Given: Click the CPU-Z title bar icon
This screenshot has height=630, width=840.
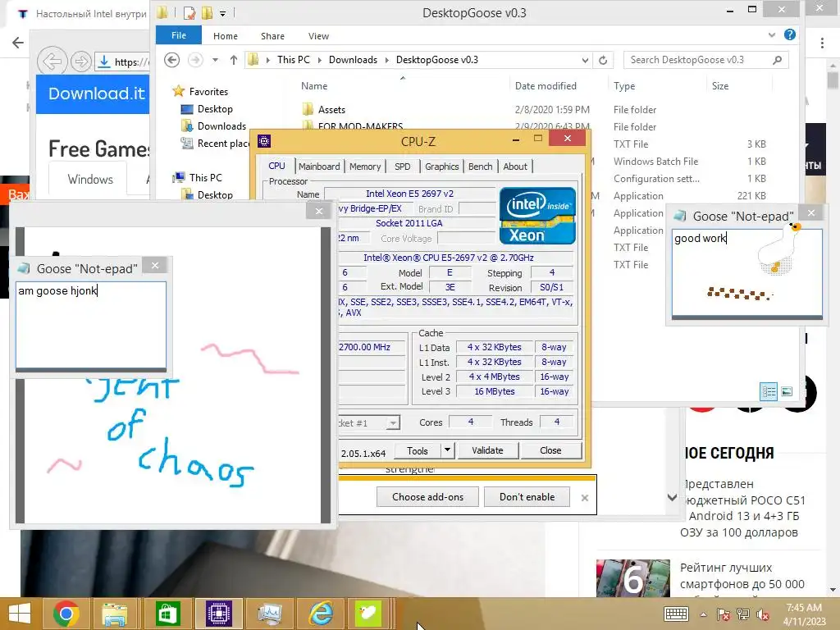Looking at the screenshot, I should pyautogui.click(x=264, y=141).
